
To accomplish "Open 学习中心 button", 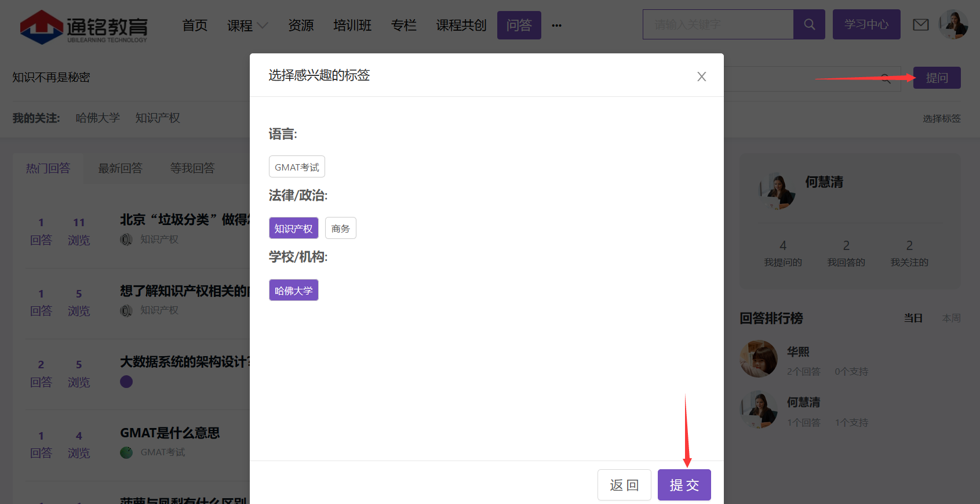I will click(x=866, y=24).
